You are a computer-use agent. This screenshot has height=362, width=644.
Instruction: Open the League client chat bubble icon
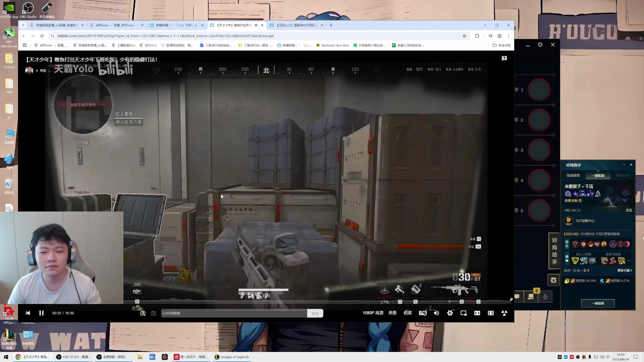[517, 296]
